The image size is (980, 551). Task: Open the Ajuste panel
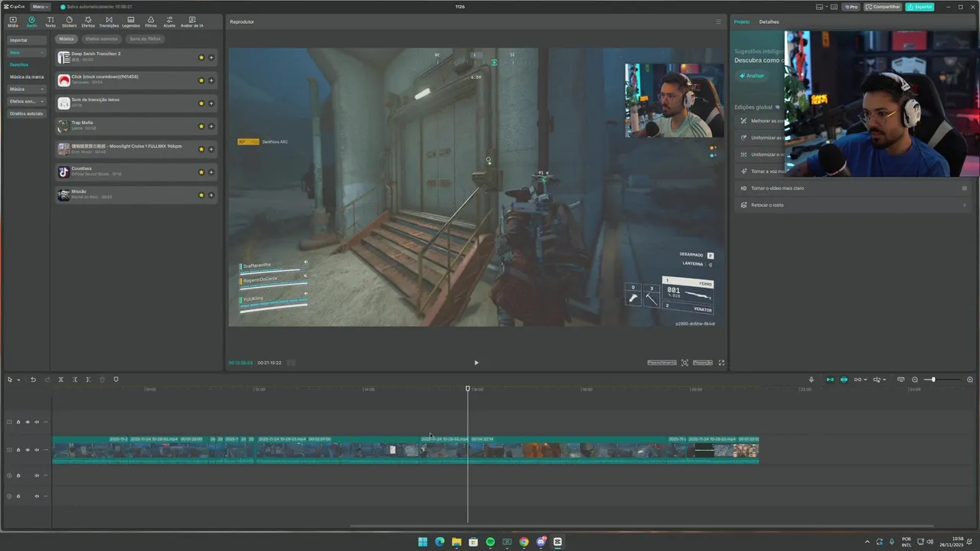[x=169, y=21]
